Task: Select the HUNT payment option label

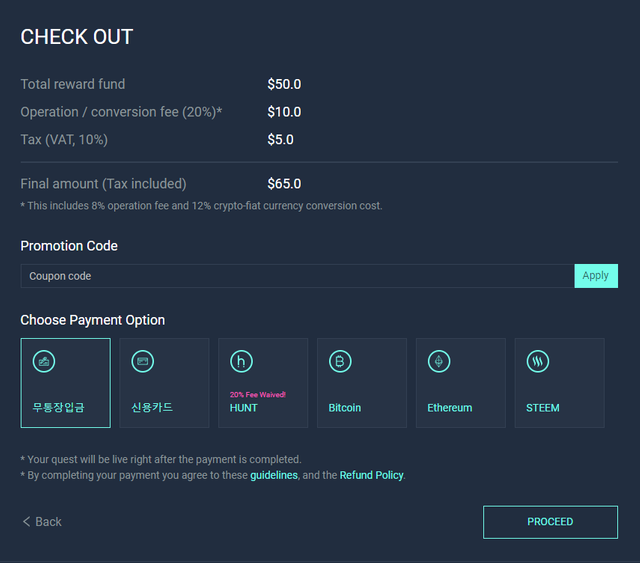Action: [243, 408]
